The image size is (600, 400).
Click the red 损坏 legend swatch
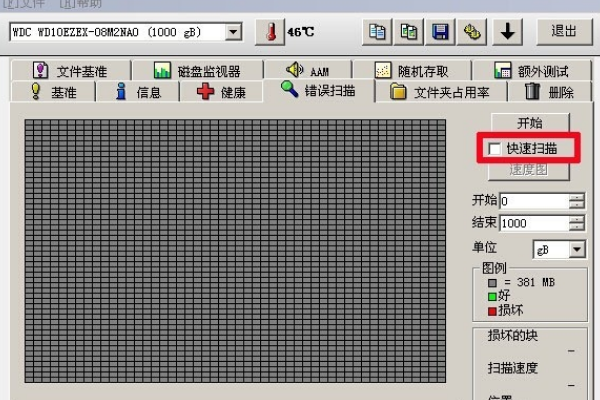pyautogui.click(x=492, y=311)
